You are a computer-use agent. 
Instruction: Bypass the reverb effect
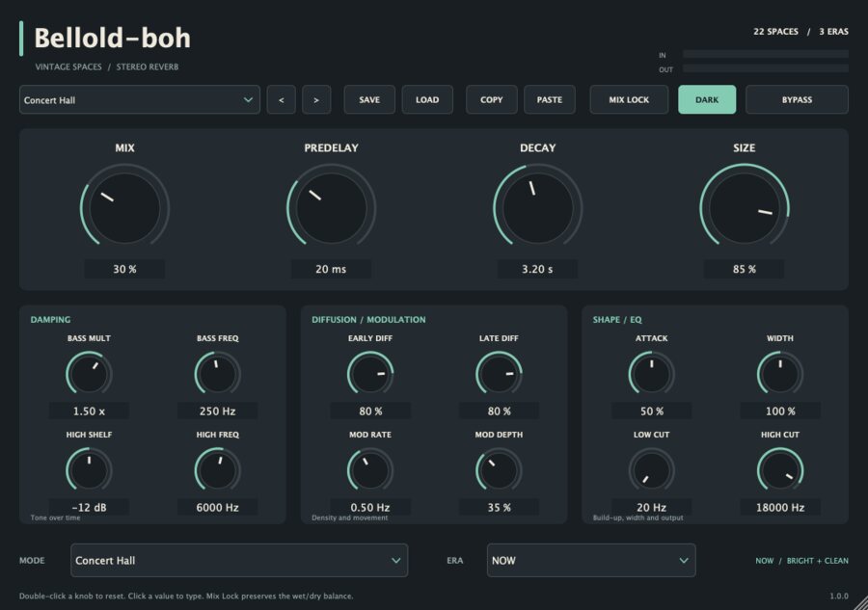798,99
